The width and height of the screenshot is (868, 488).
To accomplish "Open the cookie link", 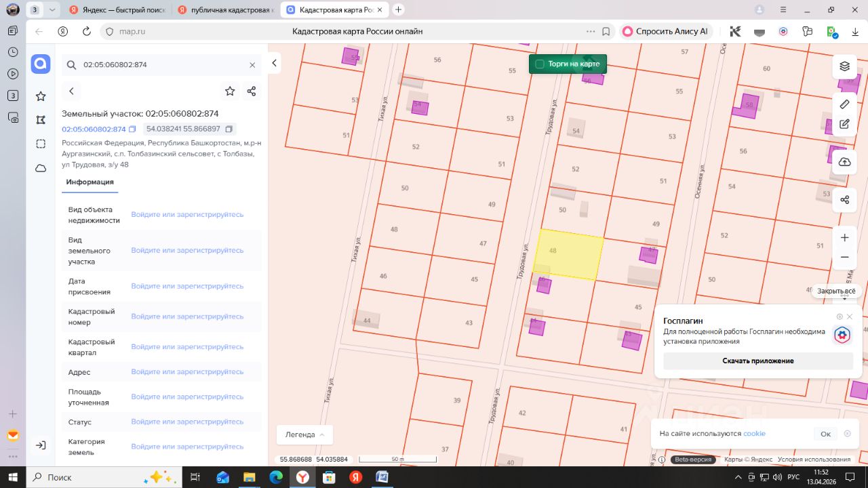I will pyautogui.click(x=754, y=434).
